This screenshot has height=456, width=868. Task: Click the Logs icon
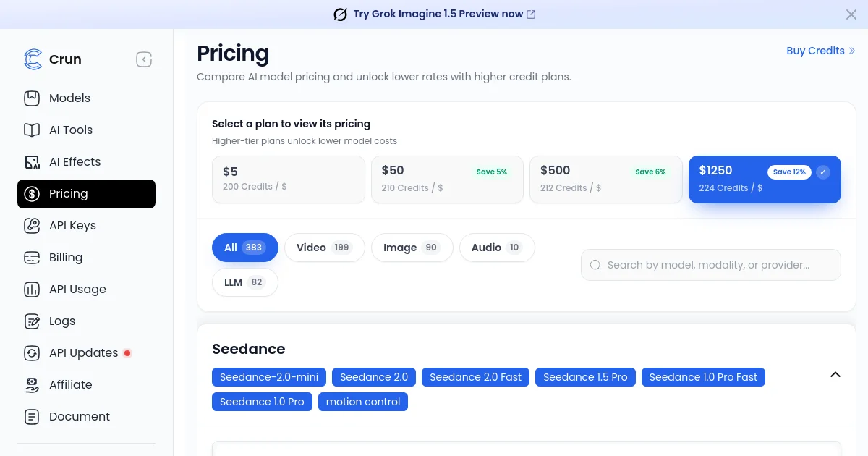tap(32, 321)
